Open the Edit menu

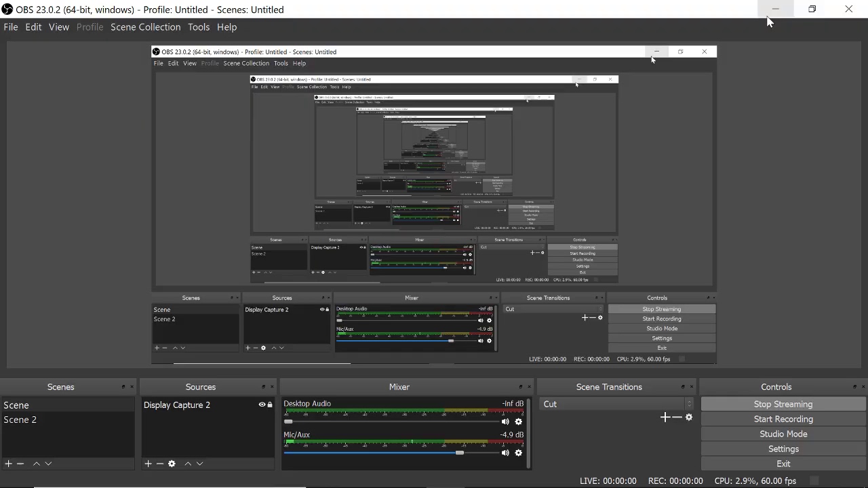coord(33,27)
